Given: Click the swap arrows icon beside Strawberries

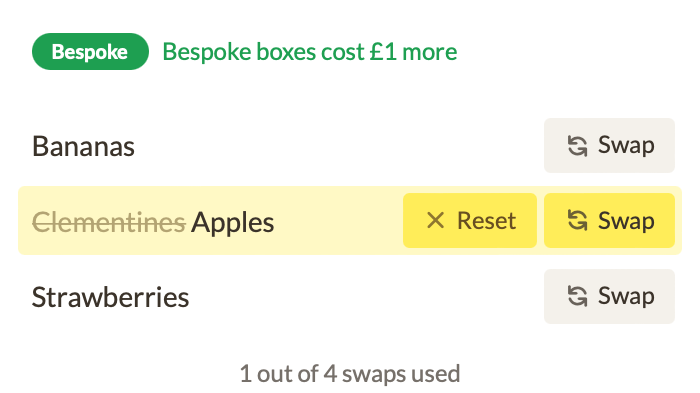Looking at the screenshot, I should tap(577, 296).
